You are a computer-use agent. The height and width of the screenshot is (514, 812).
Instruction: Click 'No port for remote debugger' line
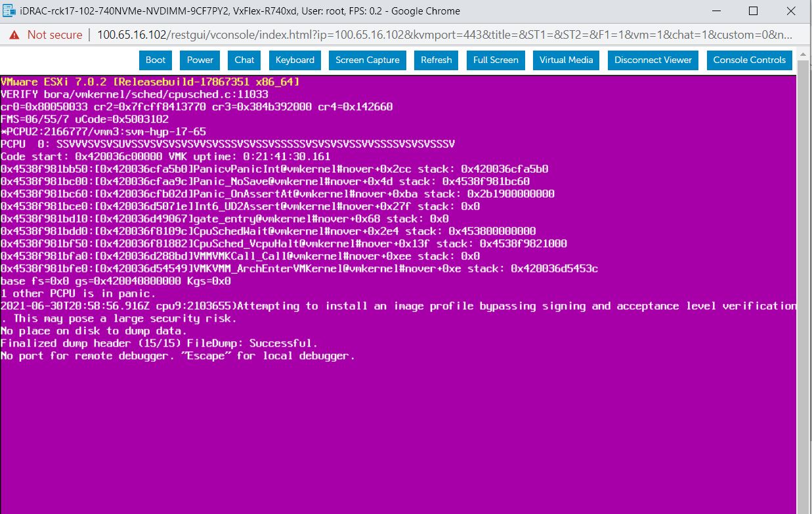[178, 356]
